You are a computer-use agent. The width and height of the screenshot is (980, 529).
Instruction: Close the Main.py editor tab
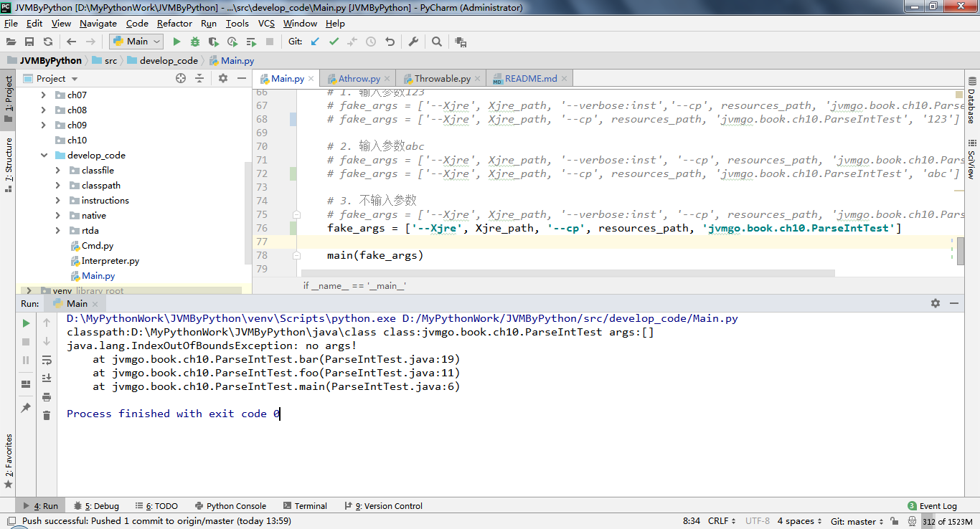312,79
